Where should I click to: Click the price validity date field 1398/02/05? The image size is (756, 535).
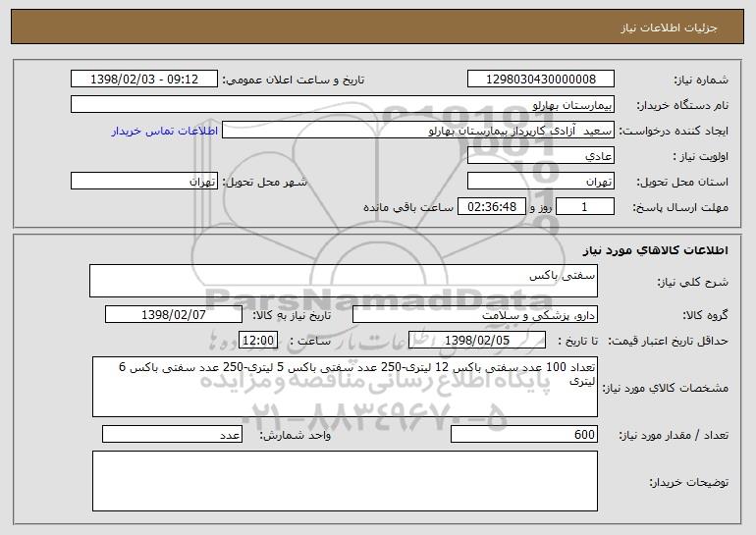(x=477, y=341)
